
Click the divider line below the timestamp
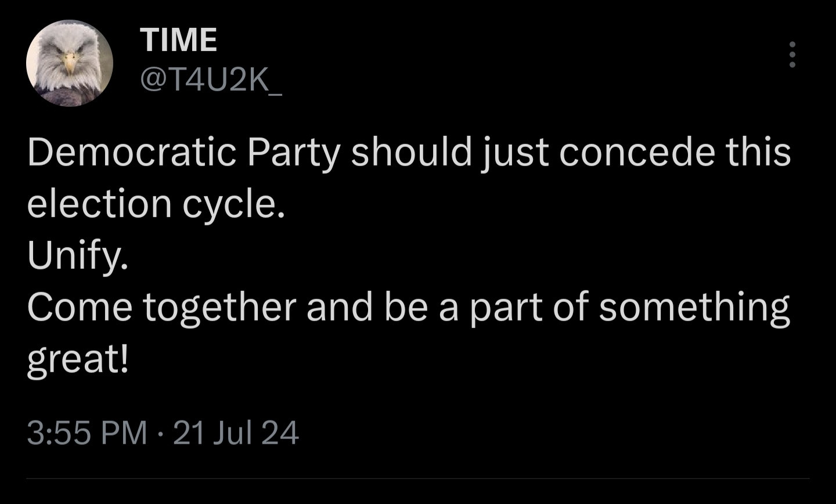tap(418, 479)
